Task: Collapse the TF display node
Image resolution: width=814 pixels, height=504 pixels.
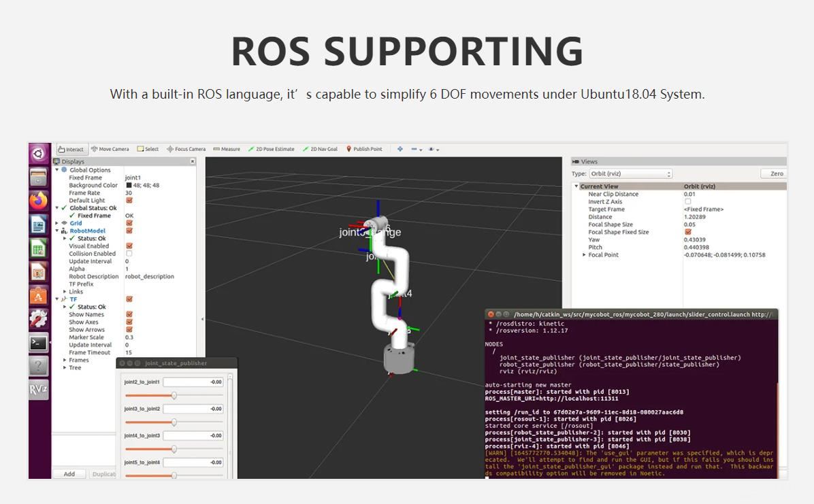Action: (x=57, y=299)
